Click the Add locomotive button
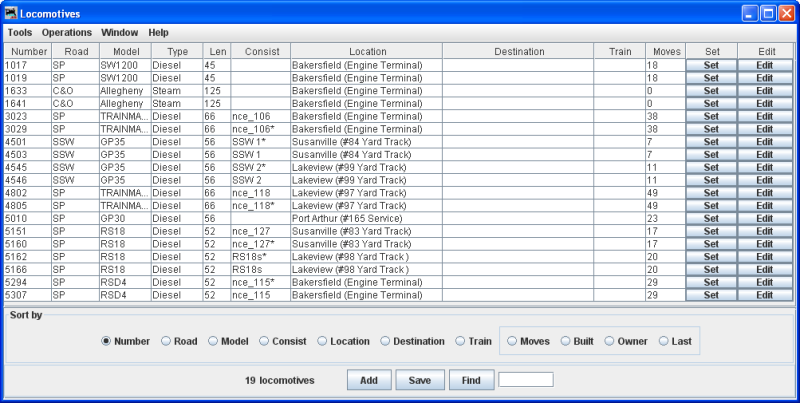Viewport: 800px width, 403px height. point(368,380)
